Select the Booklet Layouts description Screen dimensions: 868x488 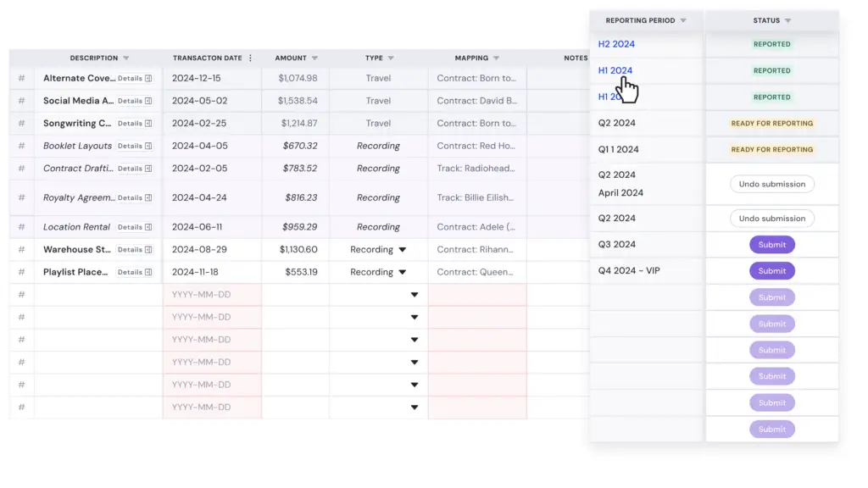tap(77, 146)
